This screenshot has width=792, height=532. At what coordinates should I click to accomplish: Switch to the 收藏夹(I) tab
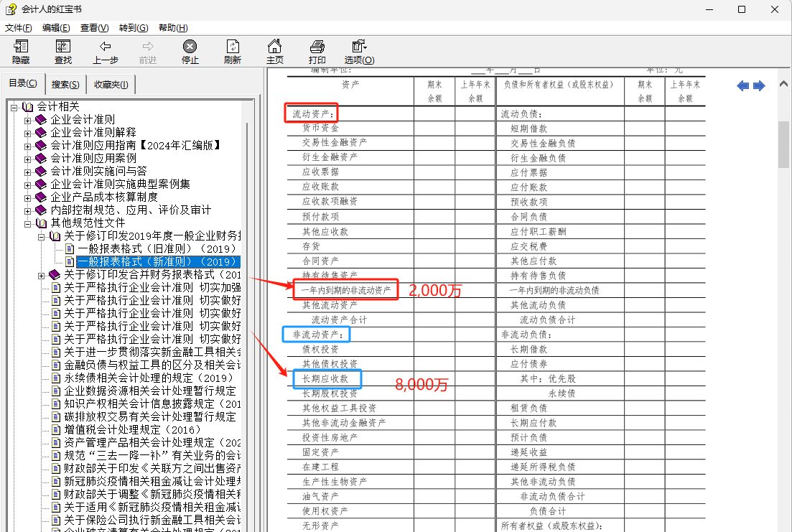tap(111, 85)
